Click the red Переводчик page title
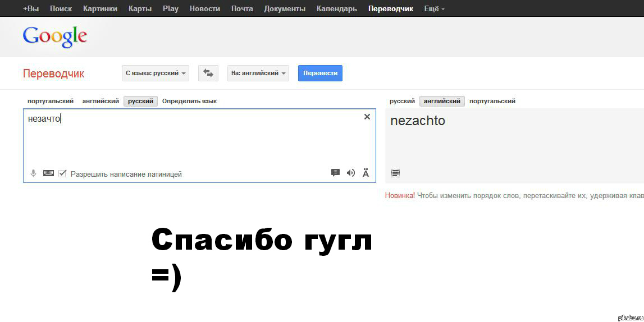 tap(54, 74)
